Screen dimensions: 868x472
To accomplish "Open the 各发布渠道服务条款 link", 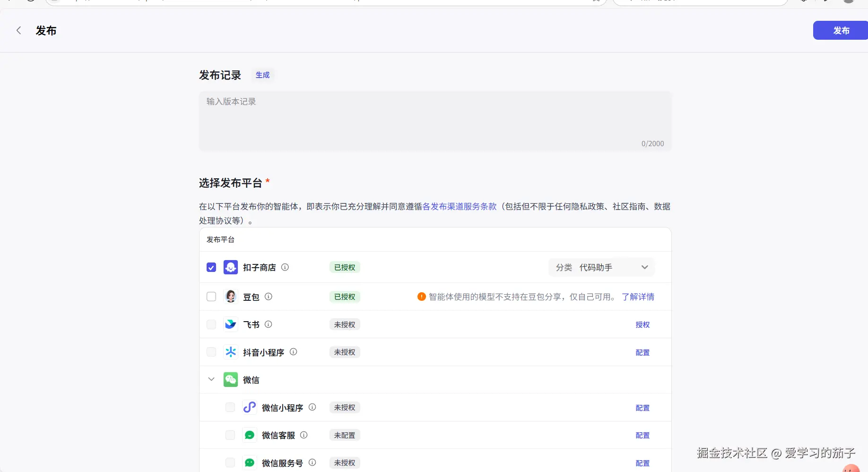I will pyautogui.click(x=459, y=206).
